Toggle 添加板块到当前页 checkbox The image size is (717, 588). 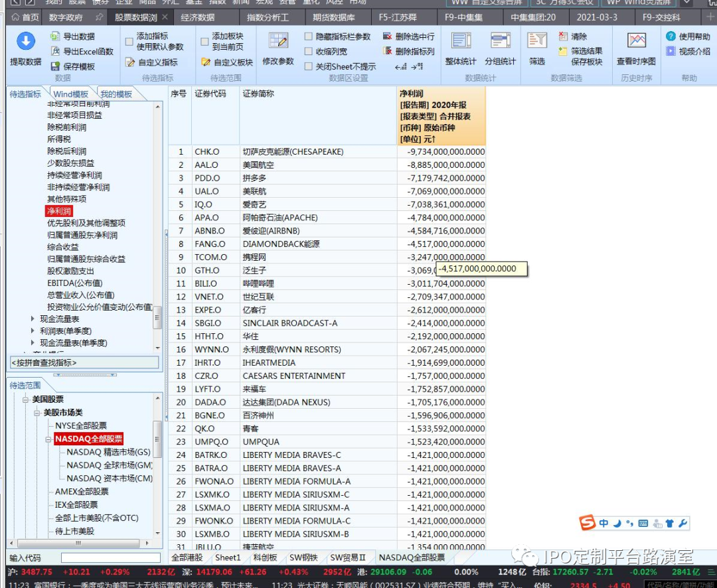pos(204,42)
